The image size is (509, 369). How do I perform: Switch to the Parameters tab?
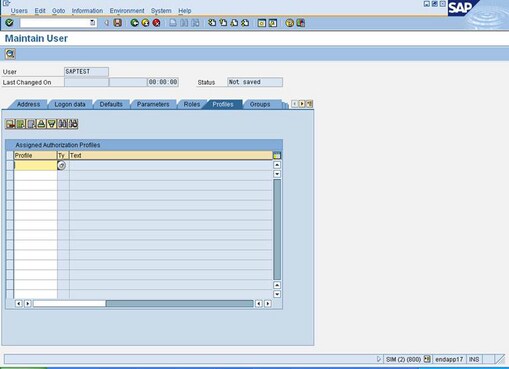(x=153, y=104)
